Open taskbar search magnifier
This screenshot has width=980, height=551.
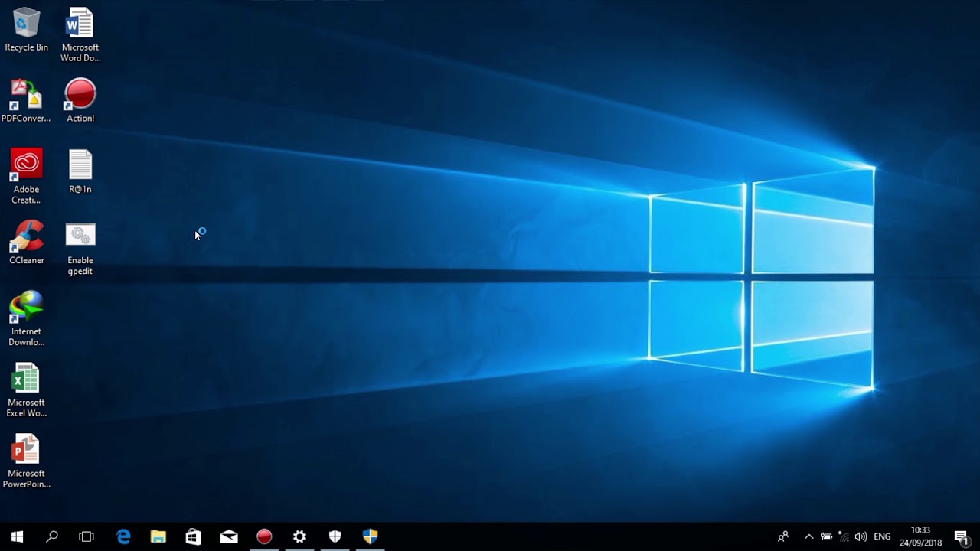pyautogui.click(x=52, y=536)
